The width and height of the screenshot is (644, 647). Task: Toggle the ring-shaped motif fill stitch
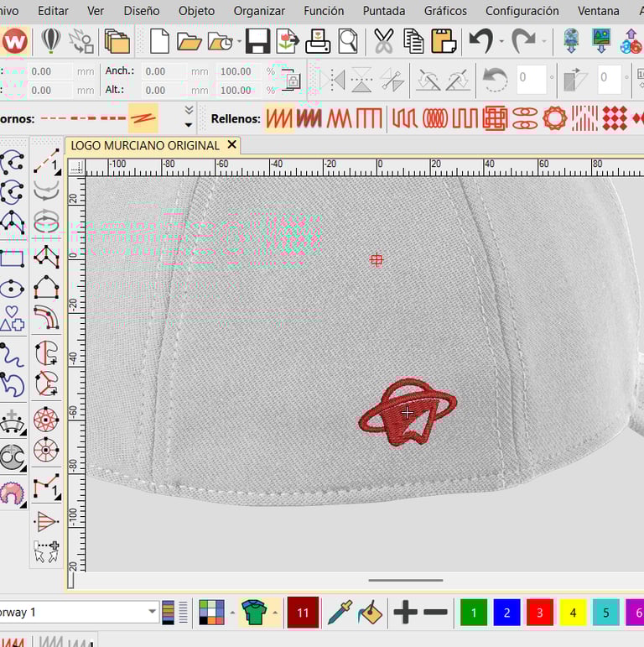(x=555, y=118)
